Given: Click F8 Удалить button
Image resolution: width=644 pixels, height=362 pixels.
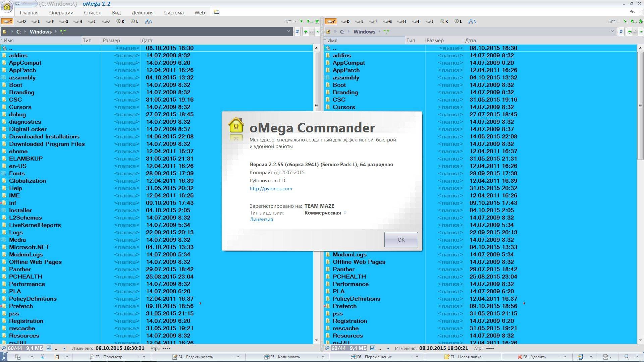Looking at the screenshot, I should (x=532, y=357).
